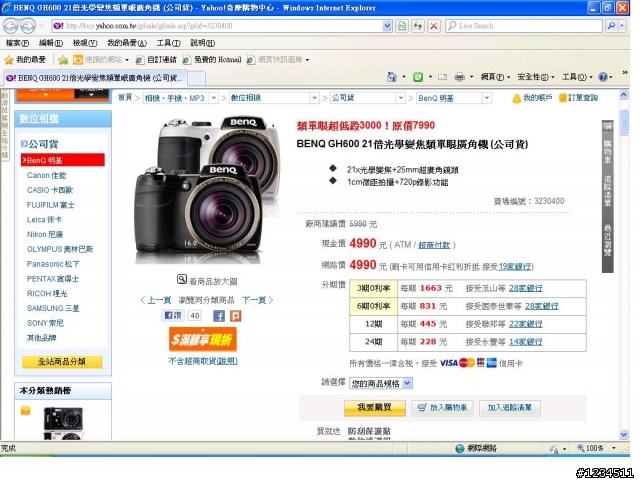Click the highlighted BenQ 明基 sidebar item
Image resolution: width=640 pixels, height=481 pixels.
(62, 160)
